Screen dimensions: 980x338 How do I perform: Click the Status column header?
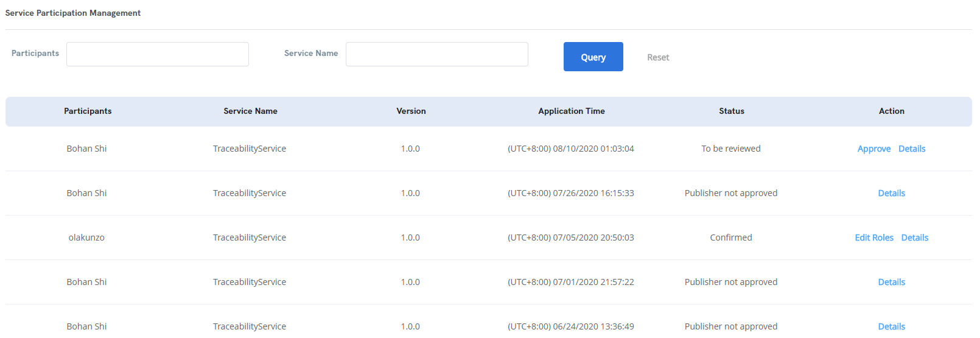click(732, 111)
